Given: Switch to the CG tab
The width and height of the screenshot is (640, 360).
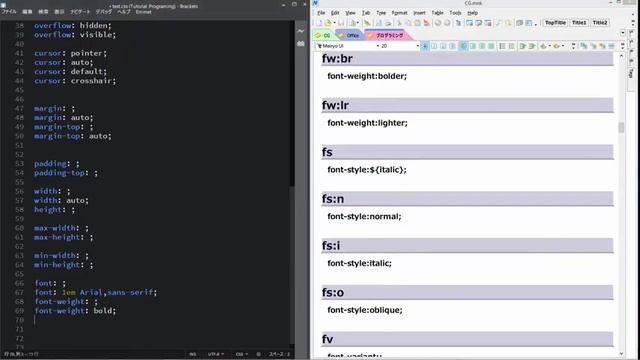Looking at the screenshot, I should tap(324, 36).
